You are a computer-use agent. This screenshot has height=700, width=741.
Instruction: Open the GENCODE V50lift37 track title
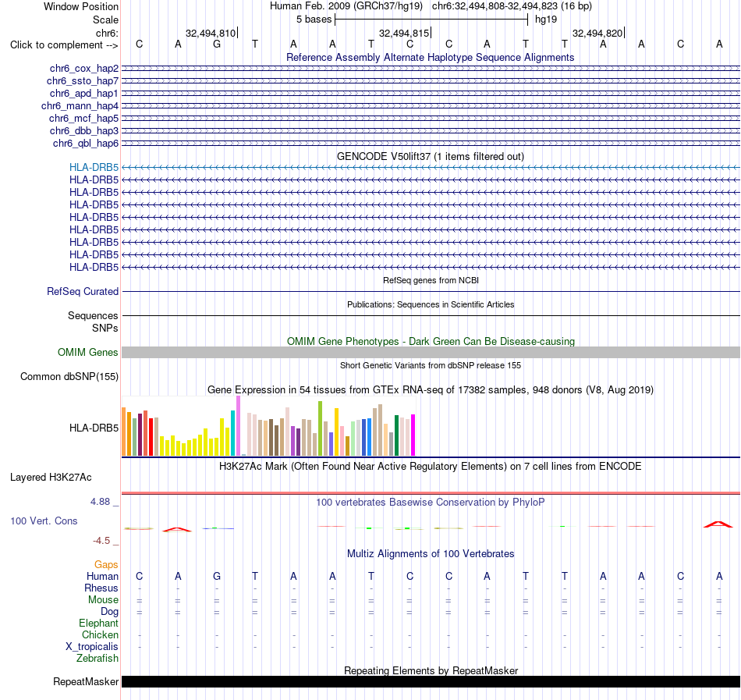pos(430,156)
